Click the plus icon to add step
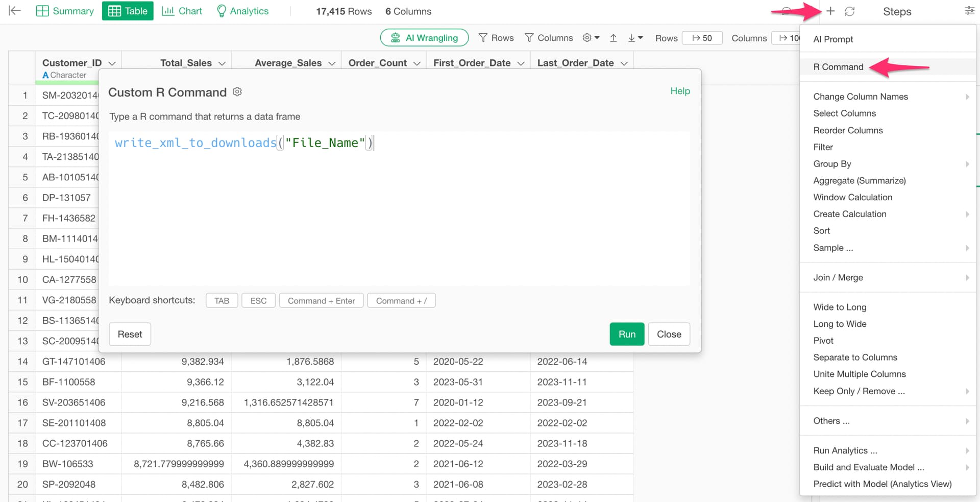 pos(830,11)
